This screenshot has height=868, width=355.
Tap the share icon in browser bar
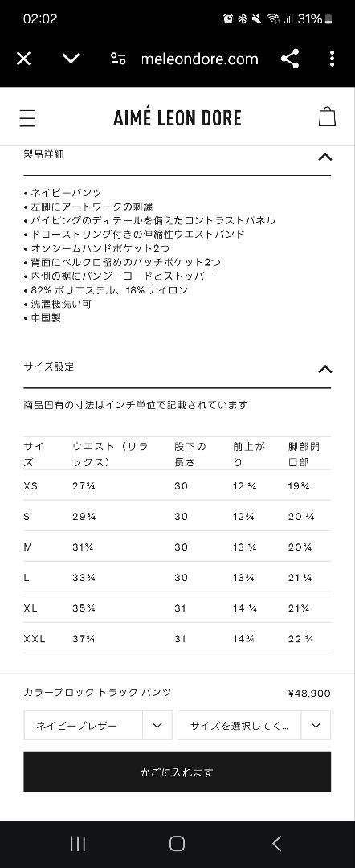point(290,59)
